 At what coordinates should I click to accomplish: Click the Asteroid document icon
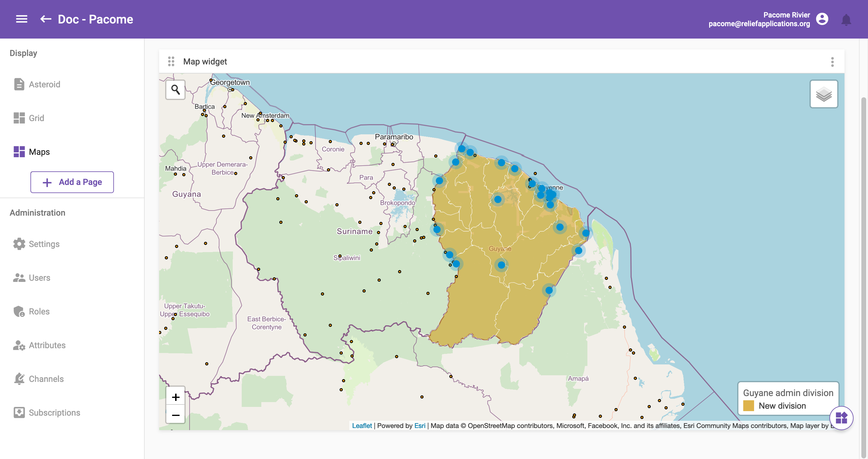(19, 84)
